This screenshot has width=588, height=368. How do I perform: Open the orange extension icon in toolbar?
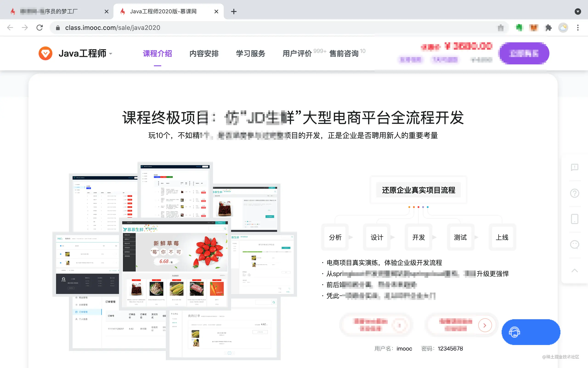click(x=534, y=28)
